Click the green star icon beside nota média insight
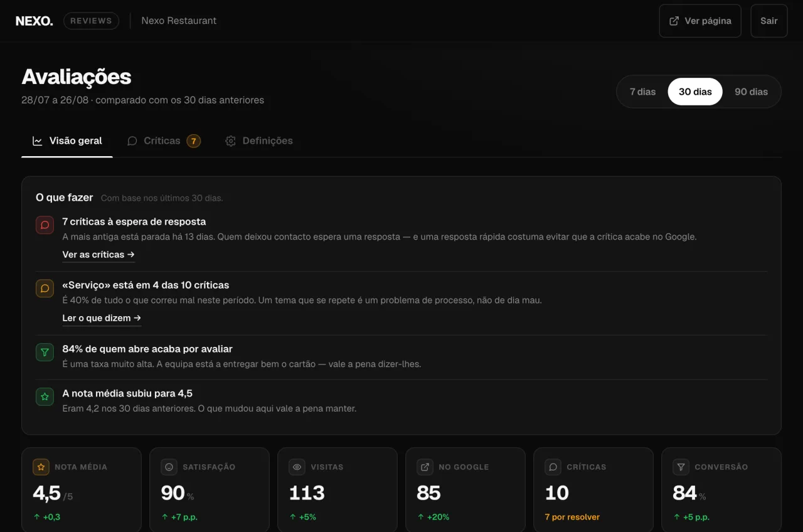Screen dimensions: 803x532 (45, 396)
